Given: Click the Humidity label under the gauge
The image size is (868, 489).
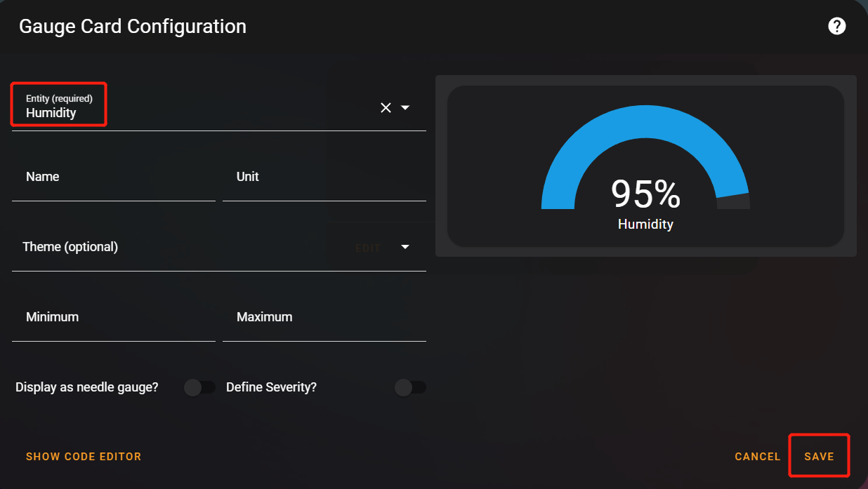Looking at the screenshot, I should [x=645, y=225].
